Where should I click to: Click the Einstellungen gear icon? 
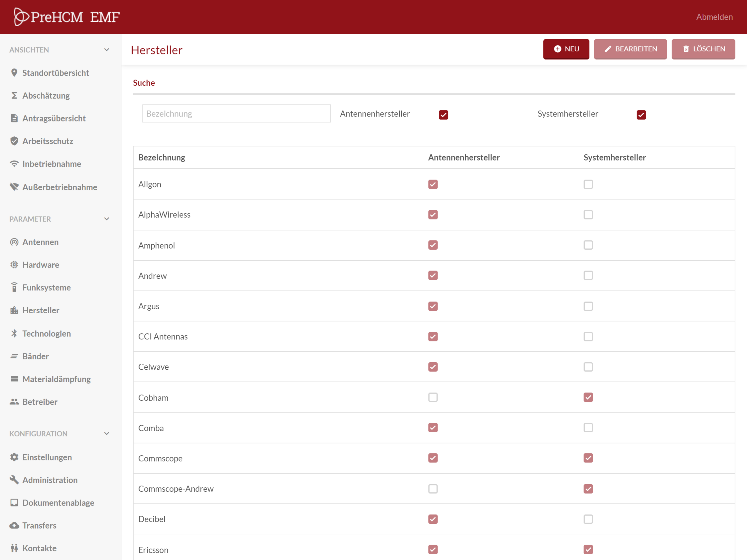(14, 457)
